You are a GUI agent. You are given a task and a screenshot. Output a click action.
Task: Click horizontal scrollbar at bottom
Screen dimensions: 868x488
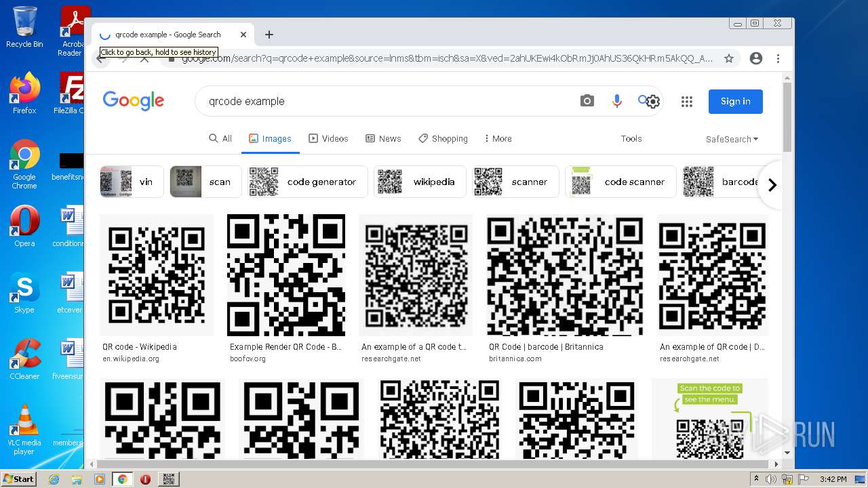[434, 464]
